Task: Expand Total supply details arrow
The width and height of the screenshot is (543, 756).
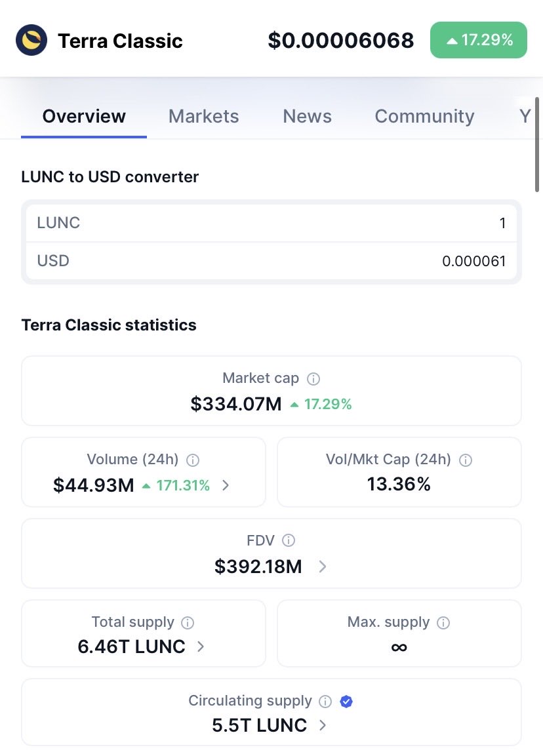Action: tap(201, 647)
